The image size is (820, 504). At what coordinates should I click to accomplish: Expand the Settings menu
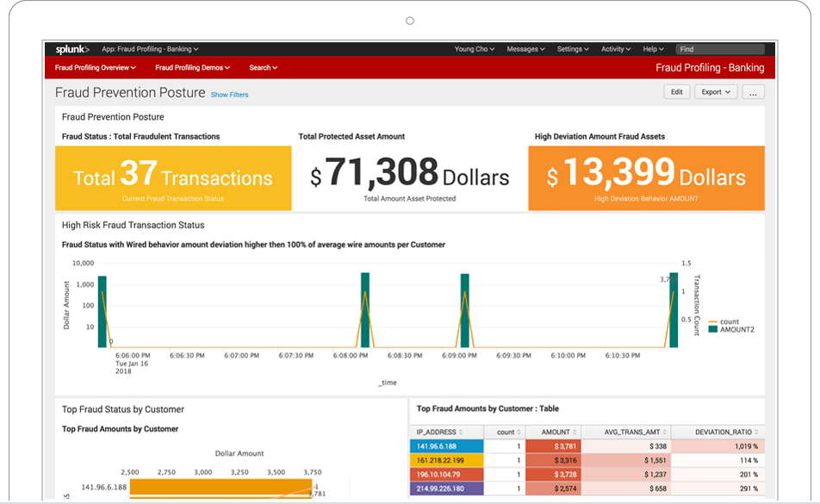pyautogui.click(x=572, y=49)
